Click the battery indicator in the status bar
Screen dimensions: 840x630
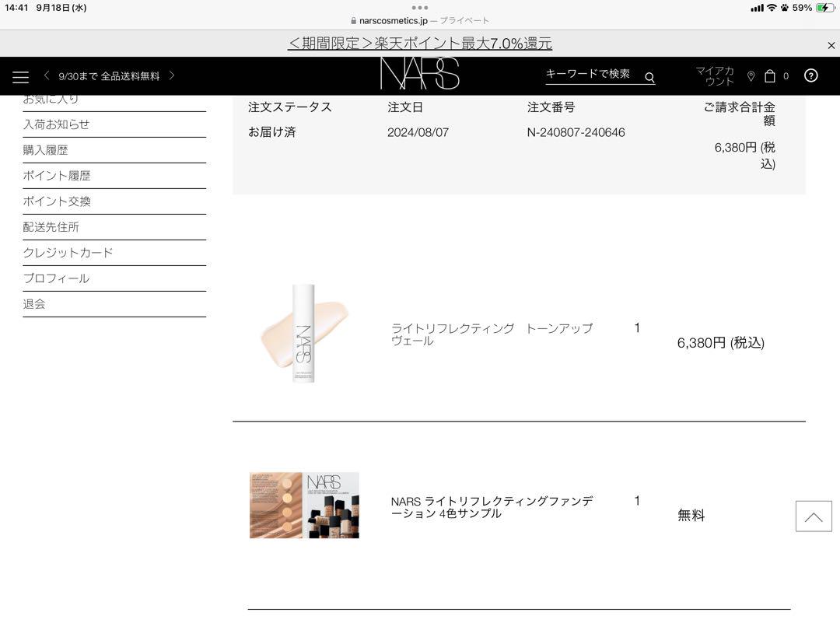tap(824, 8)
